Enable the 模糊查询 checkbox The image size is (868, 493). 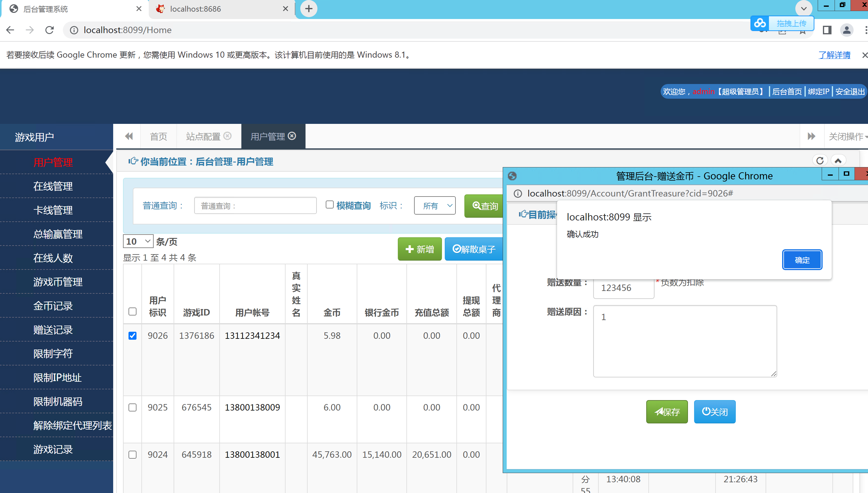tap(329, 204)
